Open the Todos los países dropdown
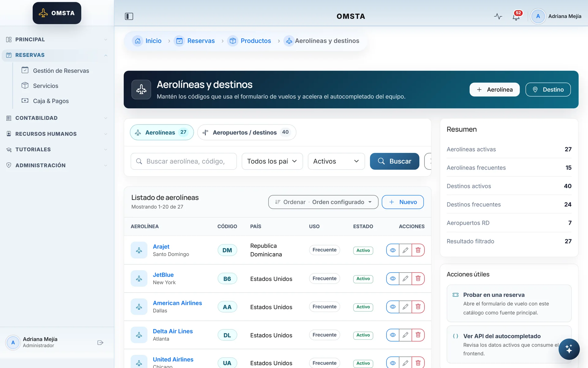588x368 pixels. [x=272, y=161]
